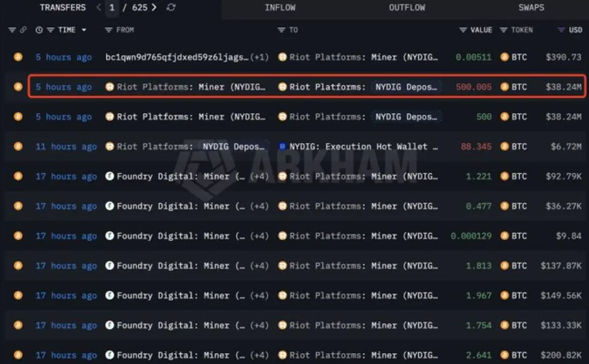Open BTC transaction icon of $133.33K row
Viewport: 589px width, 364px height.
[18, 325]
